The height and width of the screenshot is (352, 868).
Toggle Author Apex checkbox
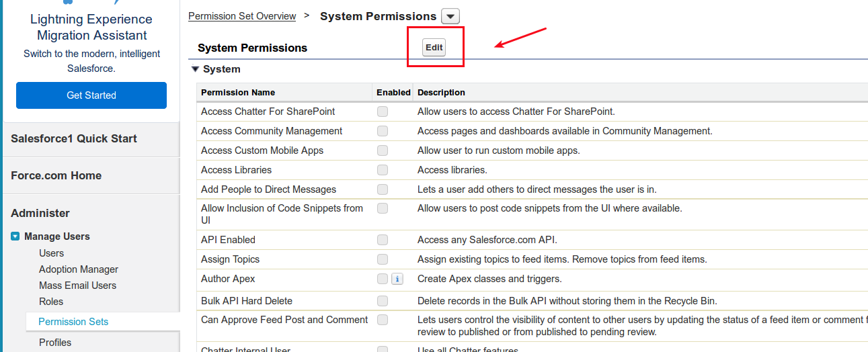383,279
